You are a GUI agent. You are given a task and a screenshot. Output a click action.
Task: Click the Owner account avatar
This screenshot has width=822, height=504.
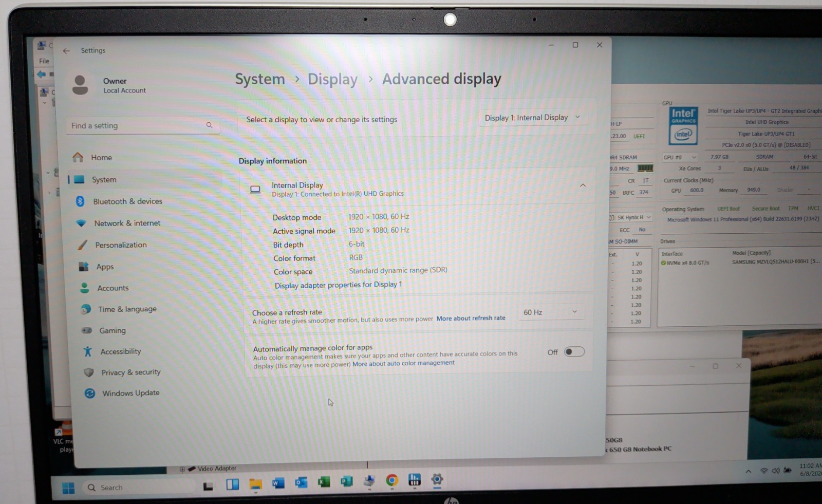coord(80,85)
